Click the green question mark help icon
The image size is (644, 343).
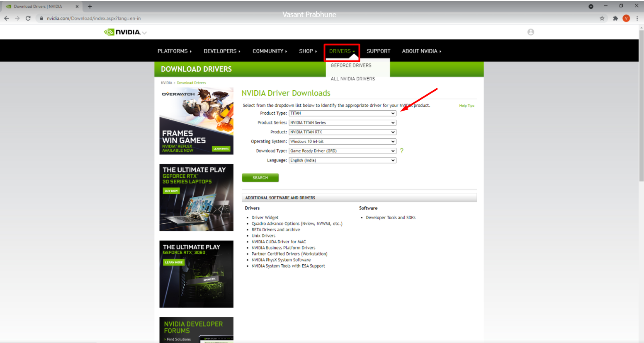(401, 151)
